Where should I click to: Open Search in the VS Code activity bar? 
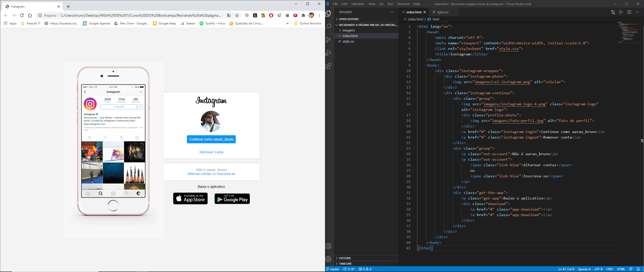pyautogui.click(x=328, y=27)
